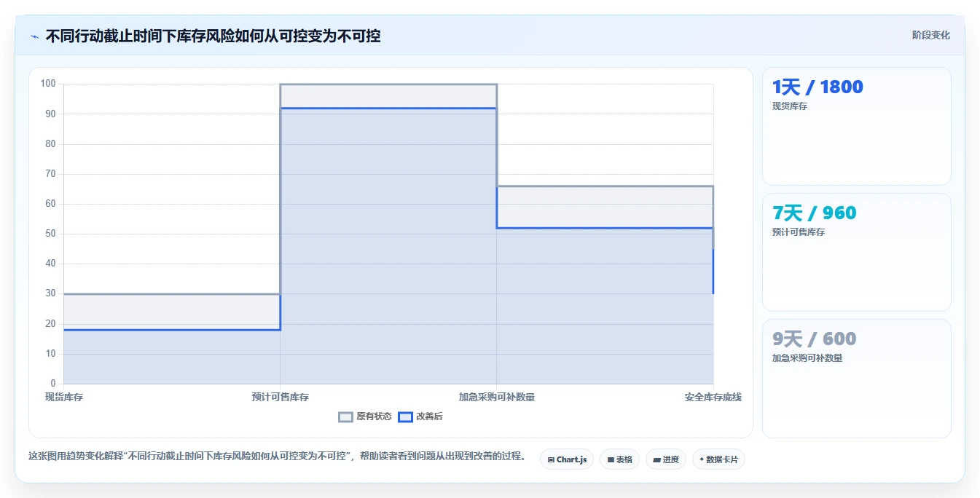Open the 7天 / 960 预计可售库存 card
Viewport: 980px width, 498px height.
point(856,253)
